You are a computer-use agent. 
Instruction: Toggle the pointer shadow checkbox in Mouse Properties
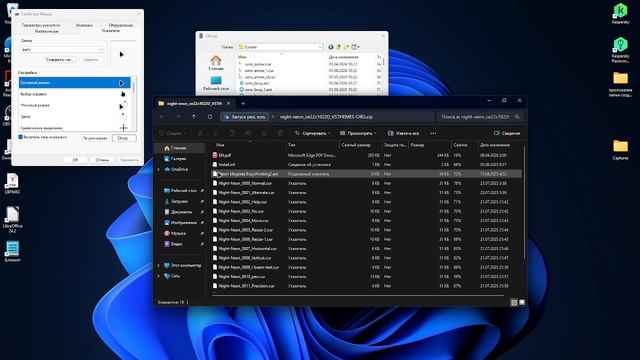tap(20, 137)
